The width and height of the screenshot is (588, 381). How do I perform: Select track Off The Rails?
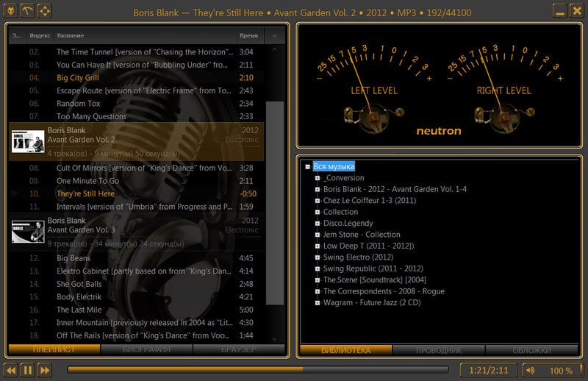pos(137,335)
